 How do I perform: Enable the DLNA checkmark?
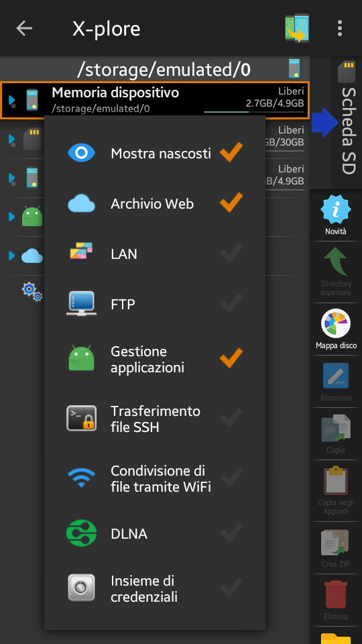pos(231,533)
